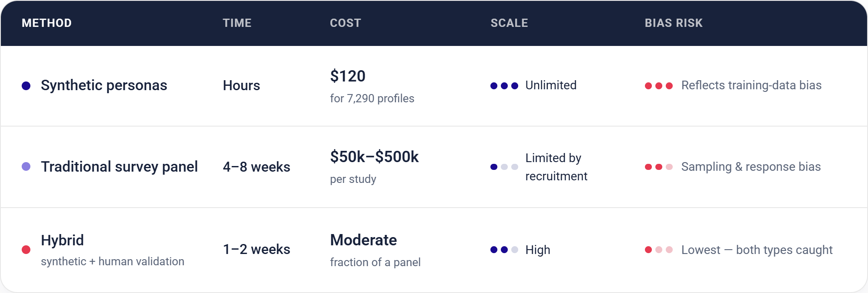This screenshot has width=868, height=293.
Task: Click the $120 cost value
Action: click(348, 76)
